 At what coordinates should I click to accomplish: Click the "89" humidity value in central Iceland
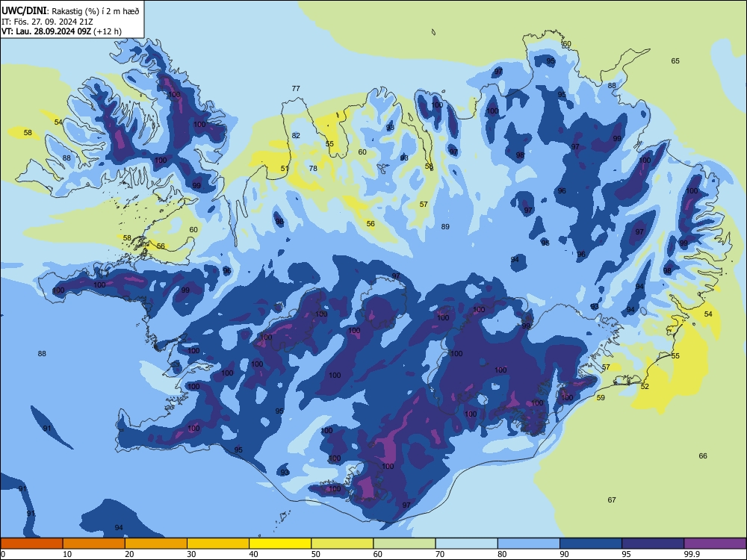[445, 227]
